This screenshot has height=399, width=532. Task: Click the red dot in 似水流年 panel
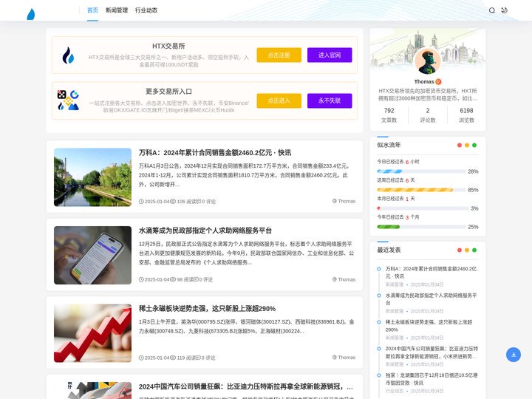click(x=460, y=146)
